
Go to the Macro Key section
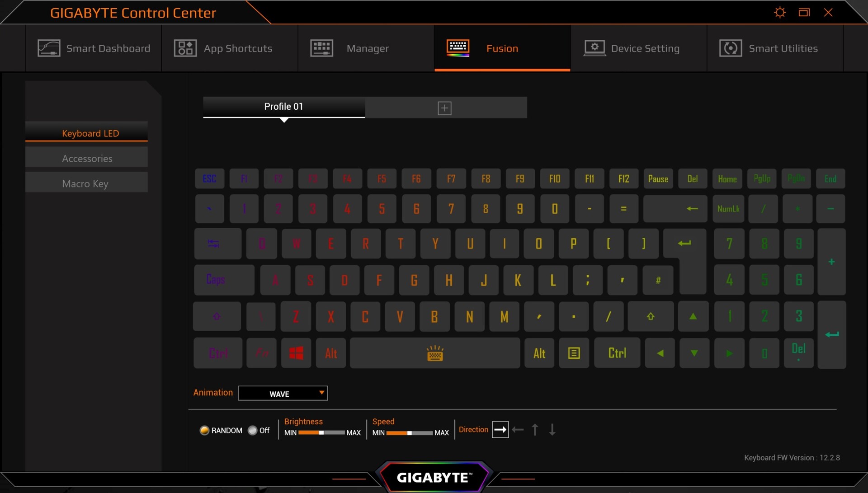click(x=86, y=183)
